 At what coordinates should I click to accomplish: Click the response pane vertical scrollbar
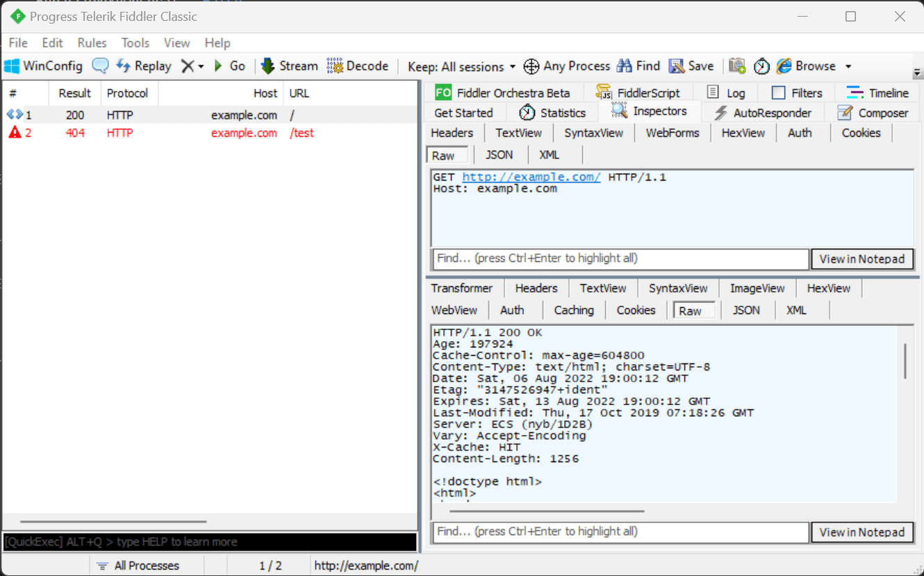905,361
